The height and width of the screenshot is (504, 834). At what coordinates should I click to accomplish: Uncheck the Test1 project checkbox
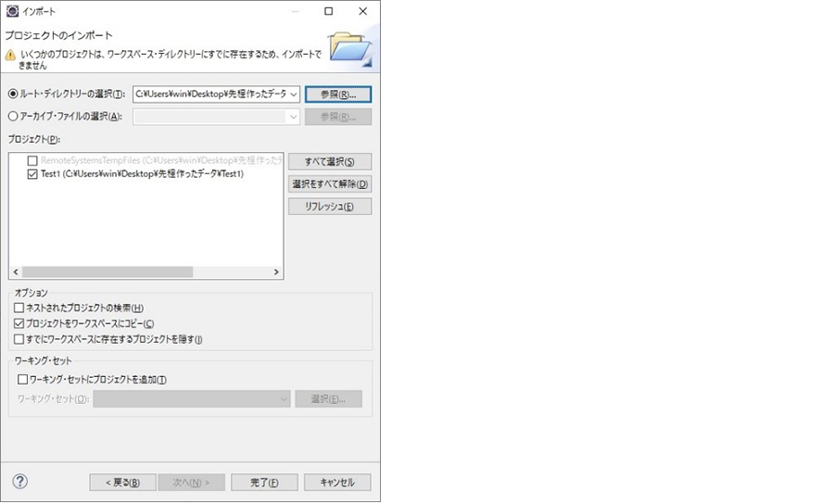point(32,174)
